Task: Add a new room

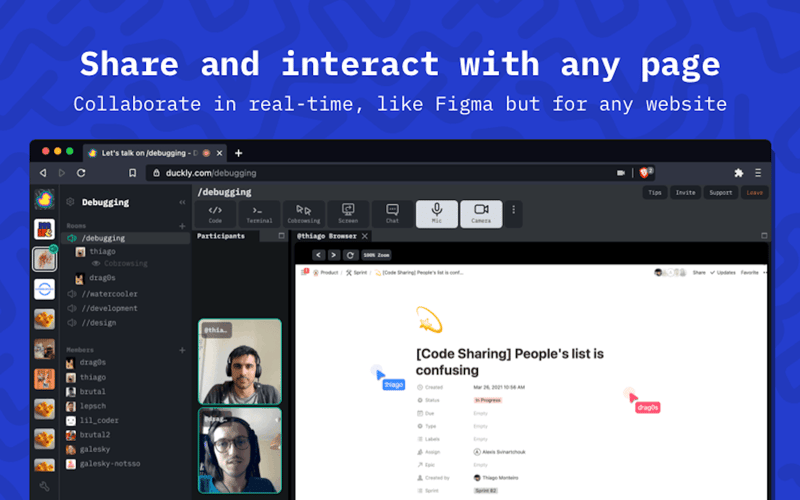Action: point(182,226)
